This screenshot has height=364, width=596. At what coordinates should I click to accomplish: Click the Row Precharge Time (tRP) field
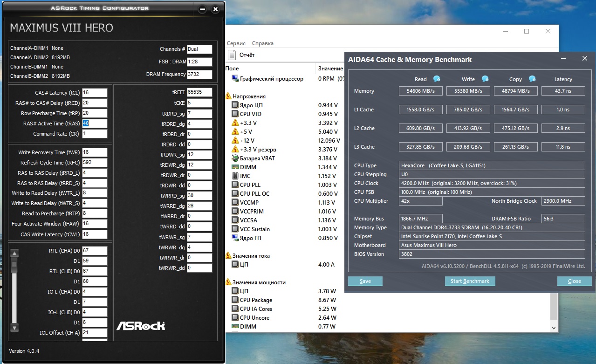(x=95, y=113)
